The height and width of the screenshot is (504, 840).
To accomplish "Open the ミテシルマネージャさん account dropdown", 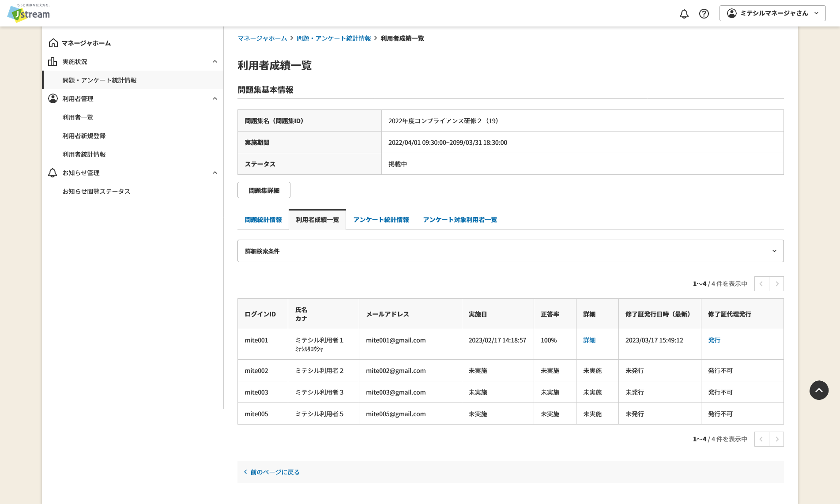I will (x=772, y=13).
